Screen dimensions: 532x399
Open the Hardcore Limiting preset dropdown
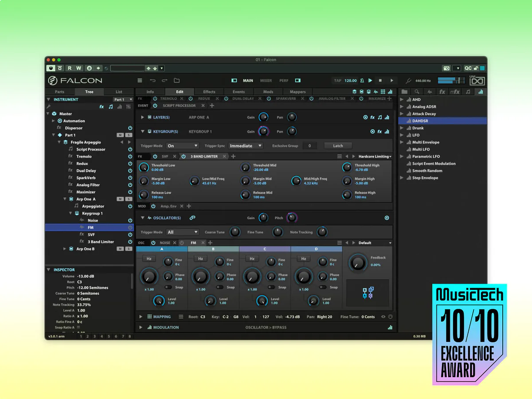click(375, 156)
